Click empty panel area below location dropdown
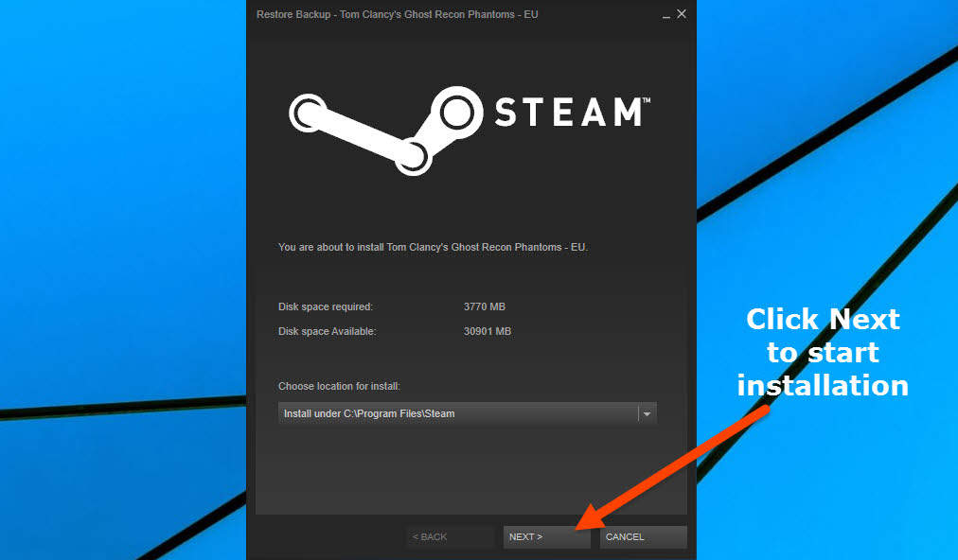The image size is (958, 560). [x=470, y=468]
